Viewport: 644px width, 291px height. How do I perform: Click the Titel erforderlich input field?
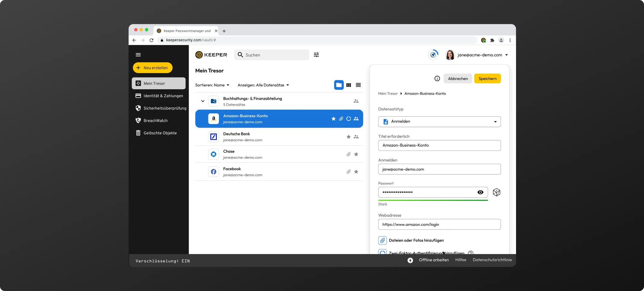click(x=439, y=145)
